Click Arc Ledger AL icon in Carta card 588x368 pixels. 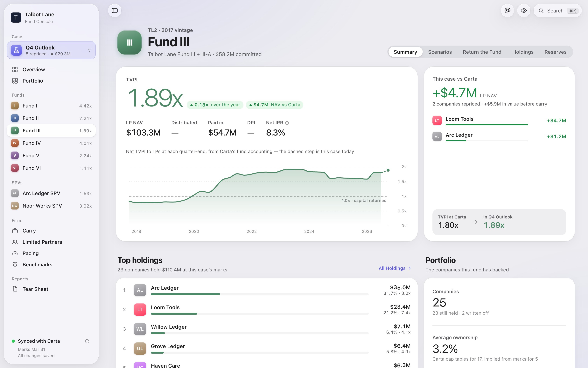(x=437, y=136)
